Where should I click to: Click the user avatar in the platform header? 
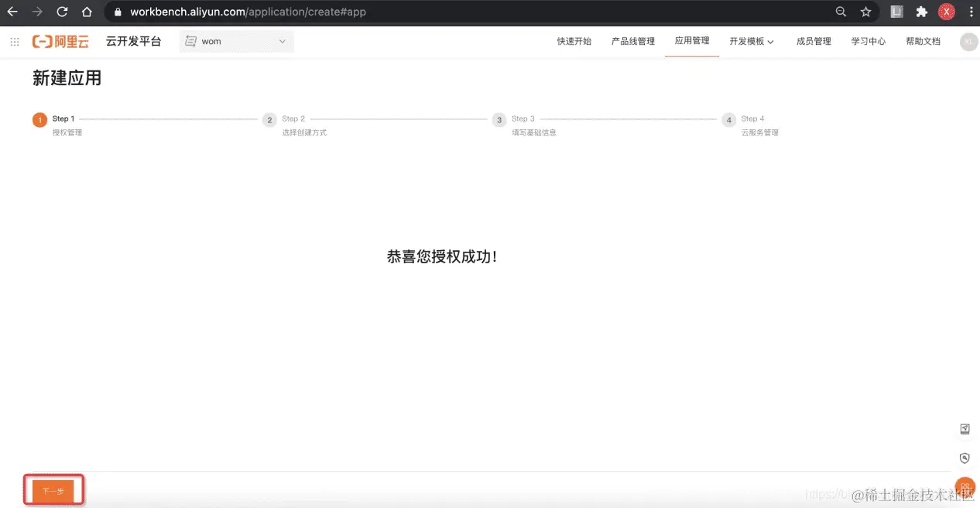click(x=968, y=41)
